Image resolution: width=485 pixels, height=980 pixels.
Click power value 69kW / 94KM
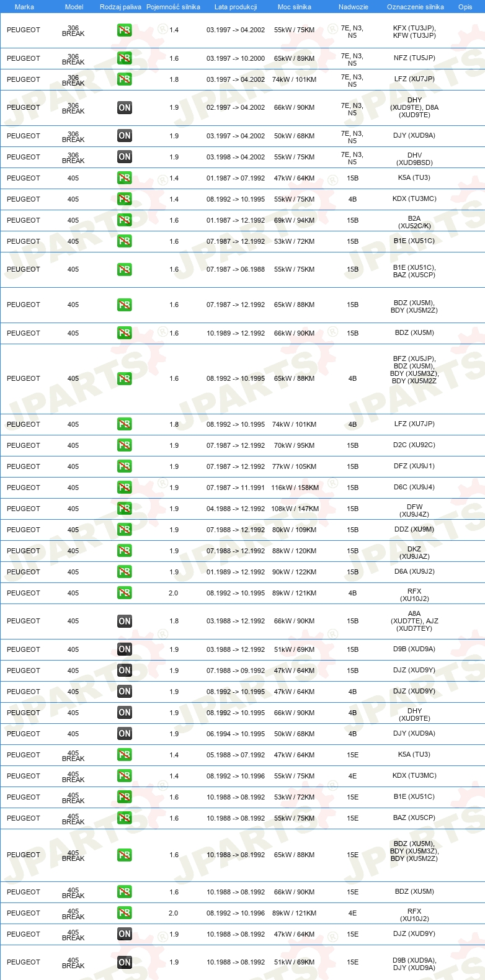coord(295,220)
